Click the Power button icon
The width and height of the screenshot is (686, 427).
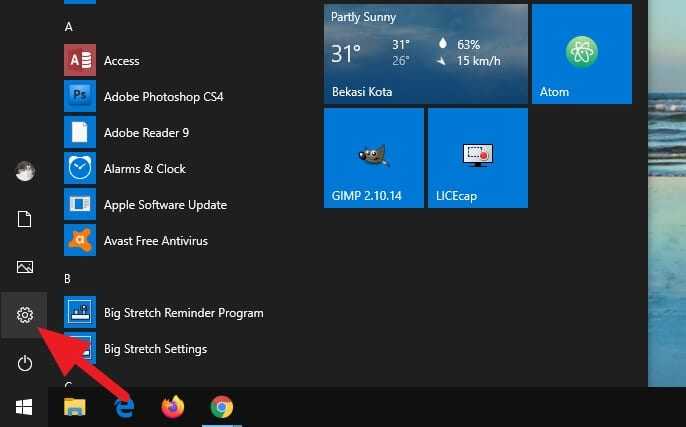[24, 364]
